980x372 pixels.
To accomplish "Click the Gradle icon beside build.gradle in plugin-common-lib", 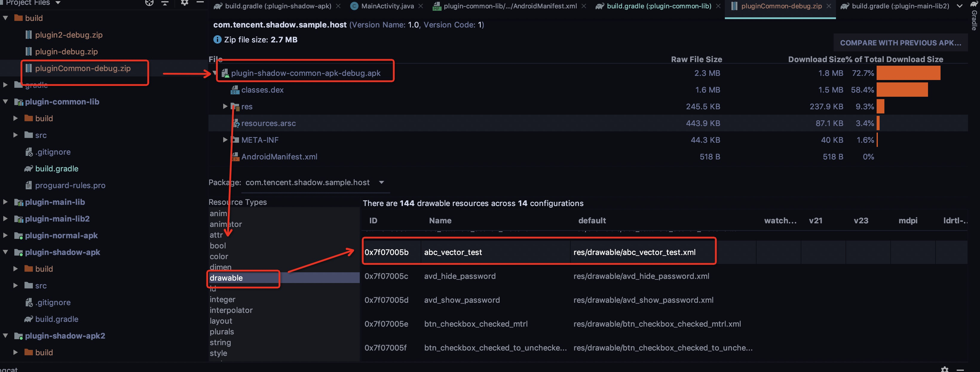I will tap(28, 168).
